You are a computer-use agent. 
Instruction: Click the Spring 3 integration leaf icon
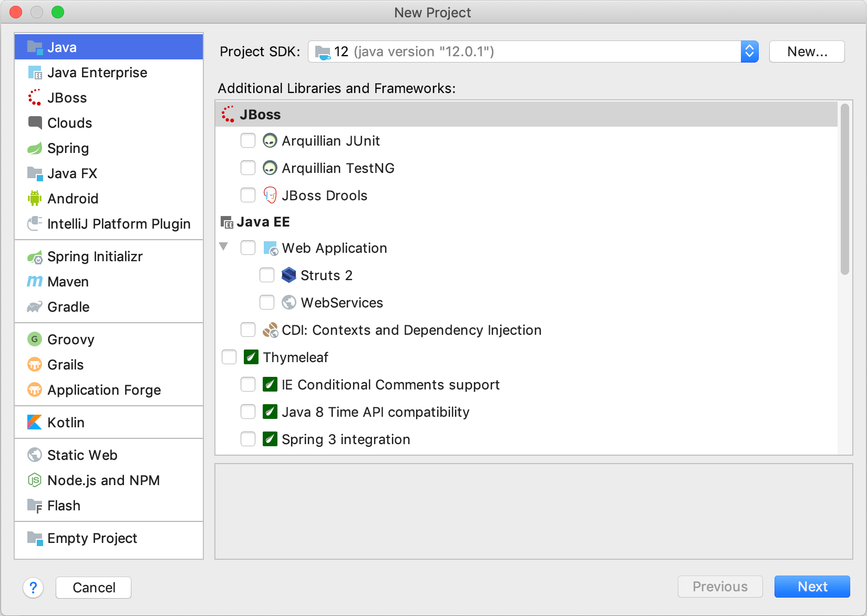pyautogui.click(x=270, y=439)
